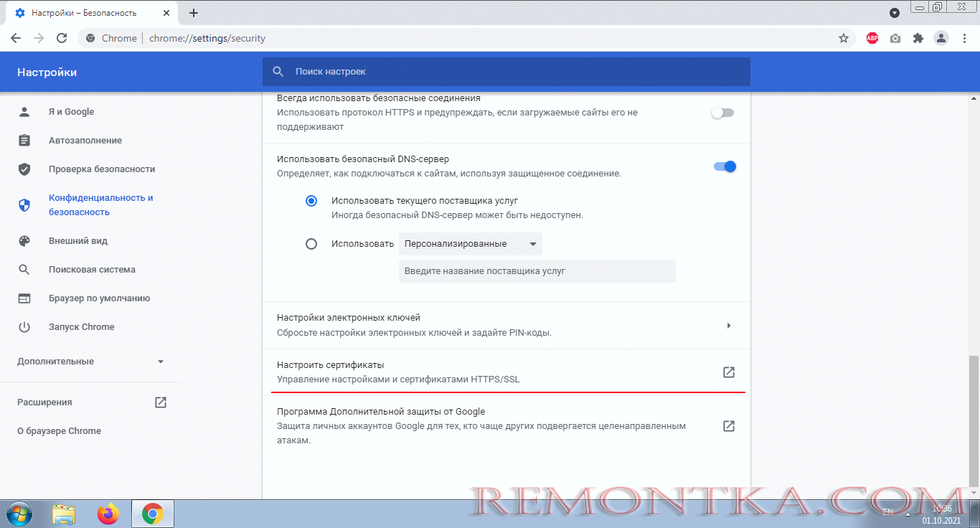Open the Персонализированные provider dropdown
980x528 pixels.
[470, 244]
